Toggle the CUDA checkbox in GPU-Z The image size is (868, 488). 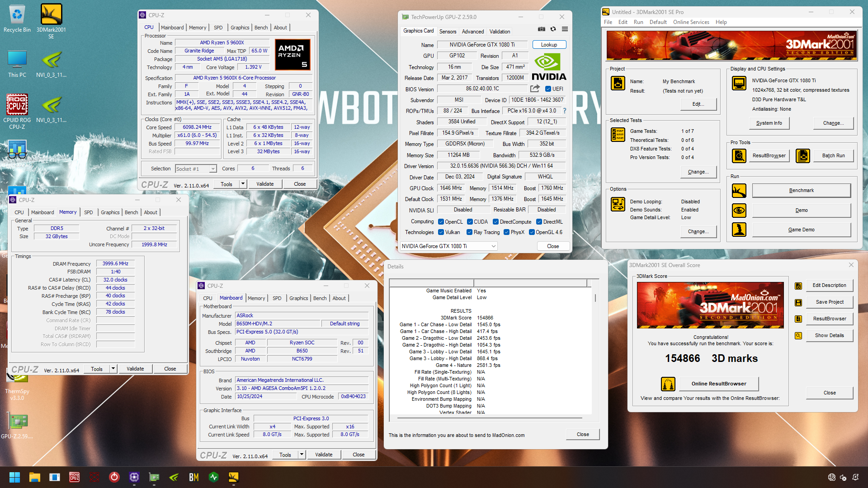point(470,222)
